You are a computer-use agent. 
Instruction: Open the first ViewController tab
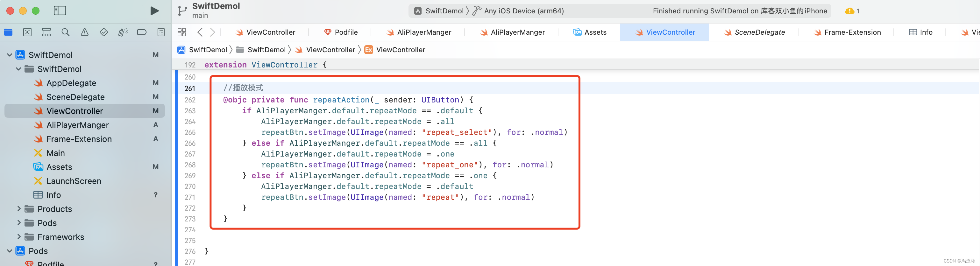click(265, 32)
